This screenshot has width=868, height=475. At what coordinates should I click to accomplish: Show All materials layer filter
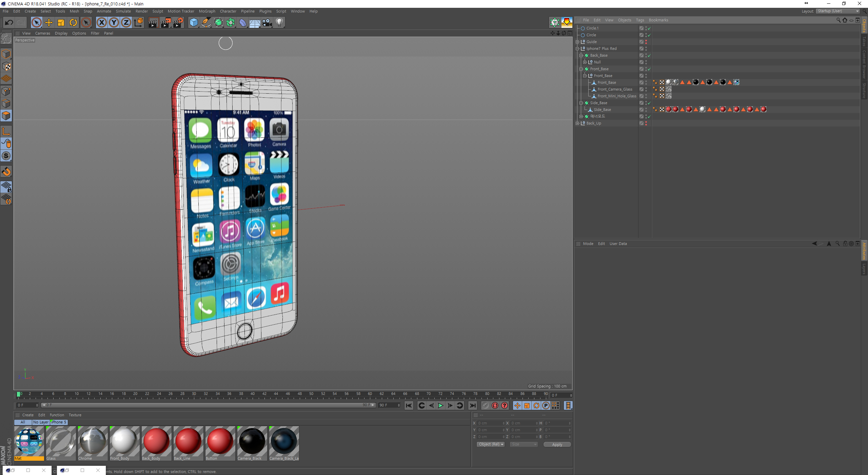[23, 422]
